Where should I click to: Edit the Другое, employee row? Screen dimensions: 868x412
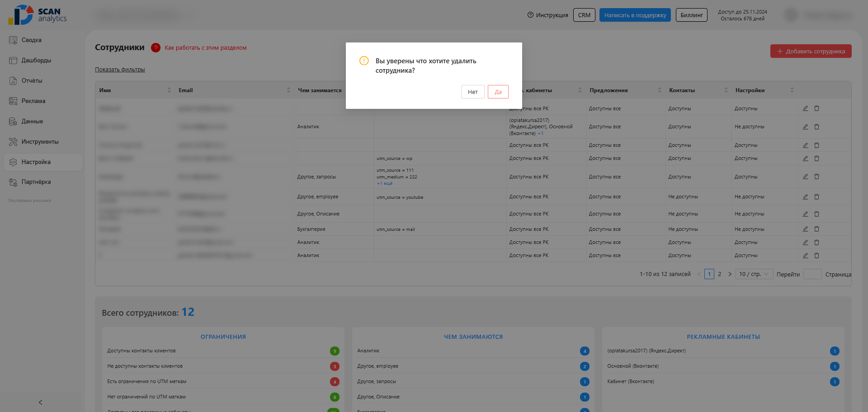coord(805,197)
